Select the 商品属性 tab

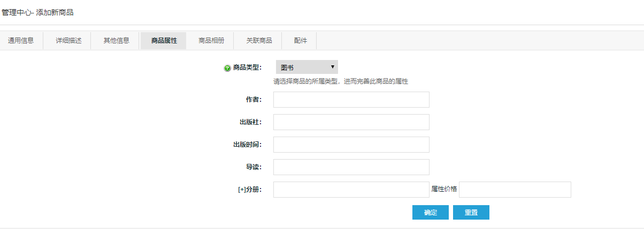[x=164, y=41]
